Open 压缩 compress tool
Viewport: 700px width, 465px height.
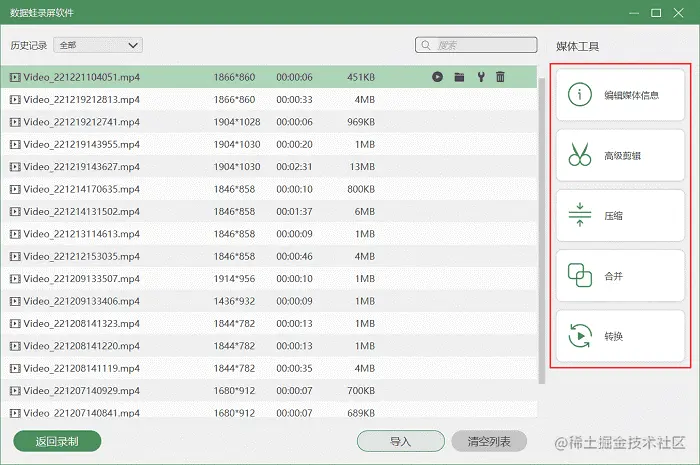620,216
